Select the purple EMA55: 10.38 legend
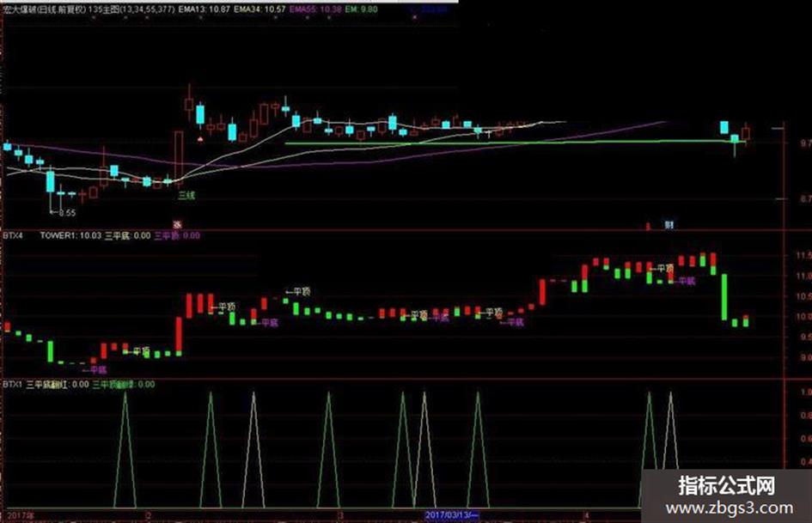The height and width of the screenshot is (523, 812). pyautogui.click(x=315, y=9)
